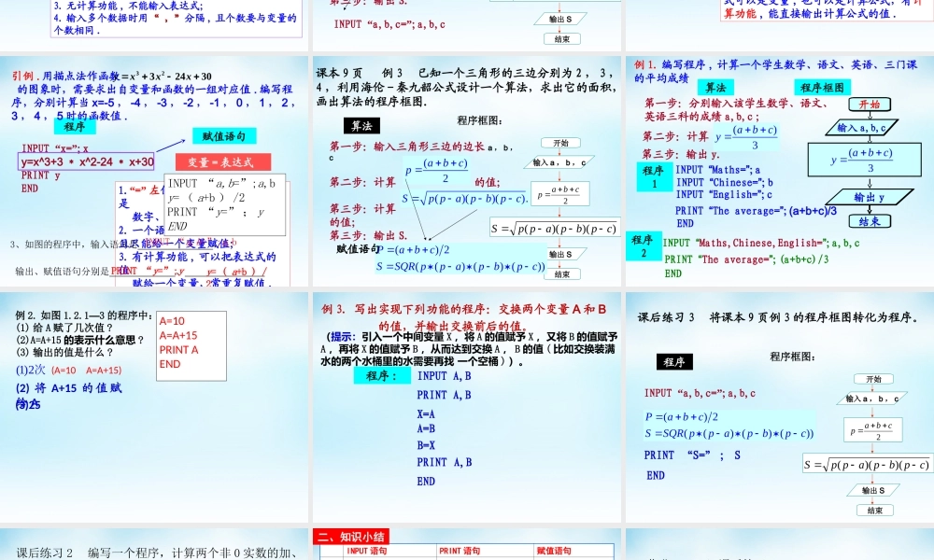Image resolution: width=934 pixels, height=560 pixels.
Task: Click the y=x^3+3*x^2-24*x+30 formula box
Action: [88, 161]
